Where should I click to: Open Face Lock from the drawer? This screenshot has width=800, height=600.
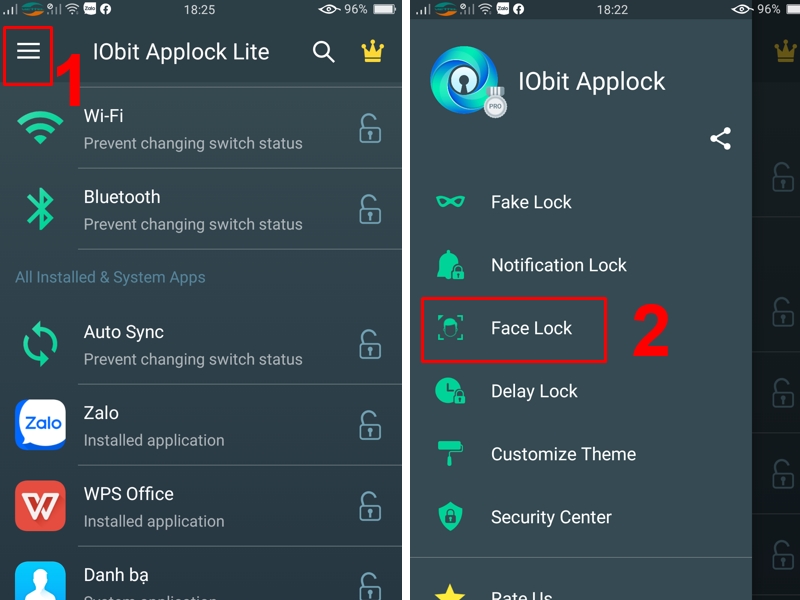tap(514, 330)
